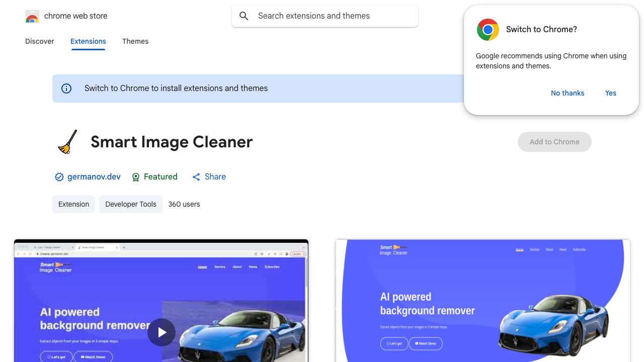644x362 pixels.
Task: Open the Discover tab
Action: (40, 41)
